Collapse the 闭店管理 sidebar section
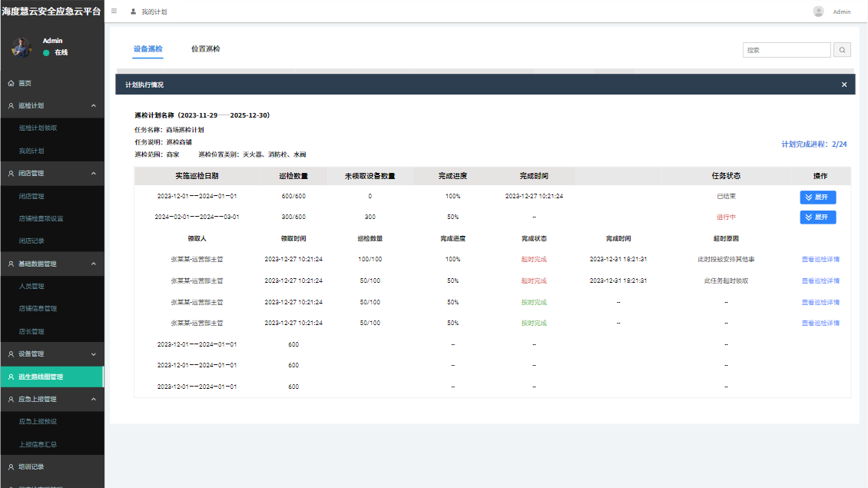 tap(93, 174)
